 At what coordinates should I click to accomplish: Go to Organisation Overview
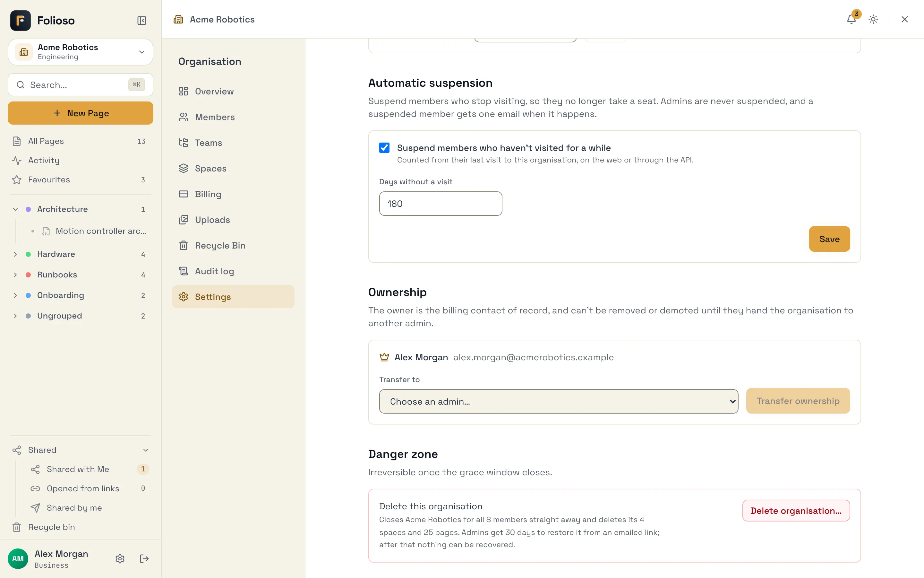[x=233, y=92]
